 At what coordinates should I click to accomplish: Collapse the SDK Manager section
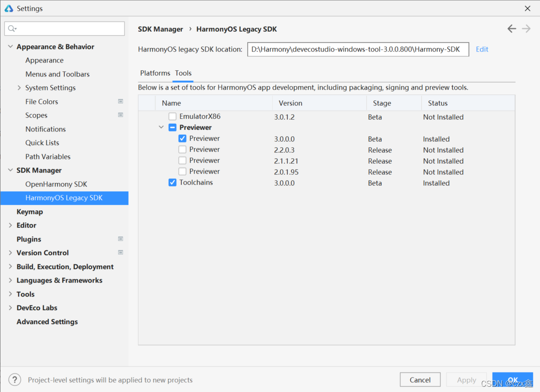coord(11,170)
